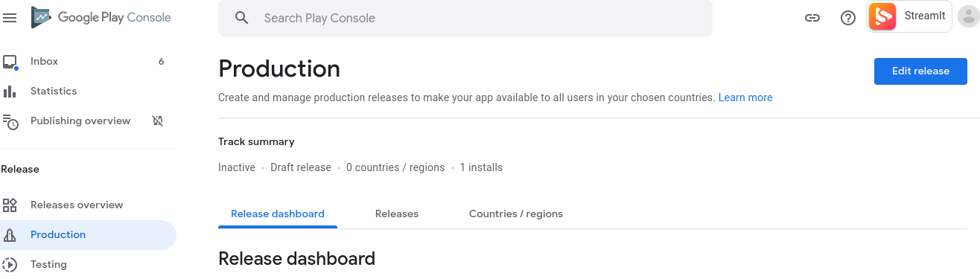Viewport: 980px width, 279px height.
Task: Switch to the Releases tab
Action: 397,214
